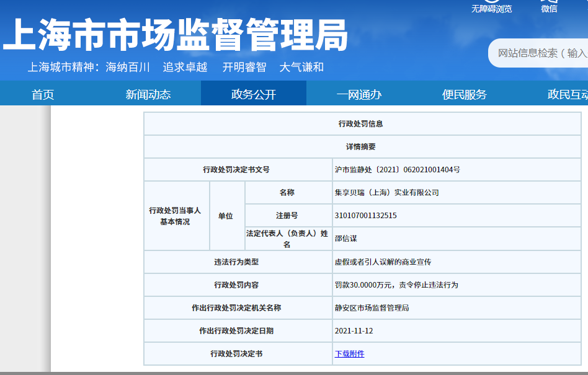This screenshot has height=375, width=588.
Task: Click the 上海市市场监督管理局 site title
Action: 175,34
